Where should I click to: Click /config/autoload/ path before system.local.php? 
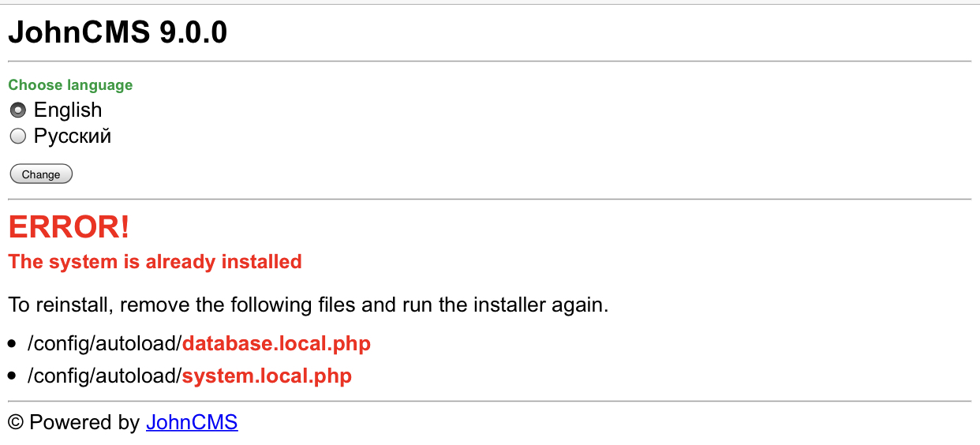(x=104, y=376)
